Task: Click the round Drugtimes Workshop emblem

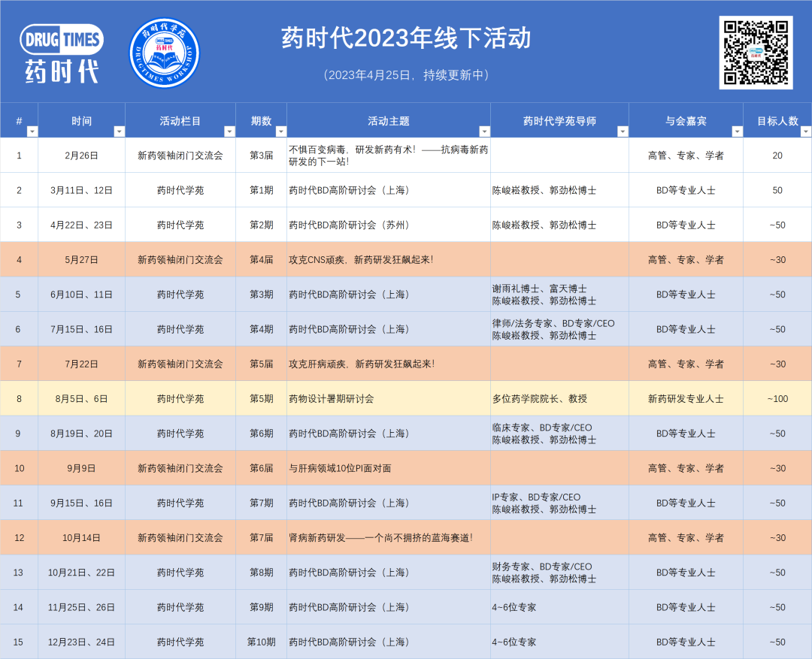Action: pyautogui.click(x=164, y=53)
